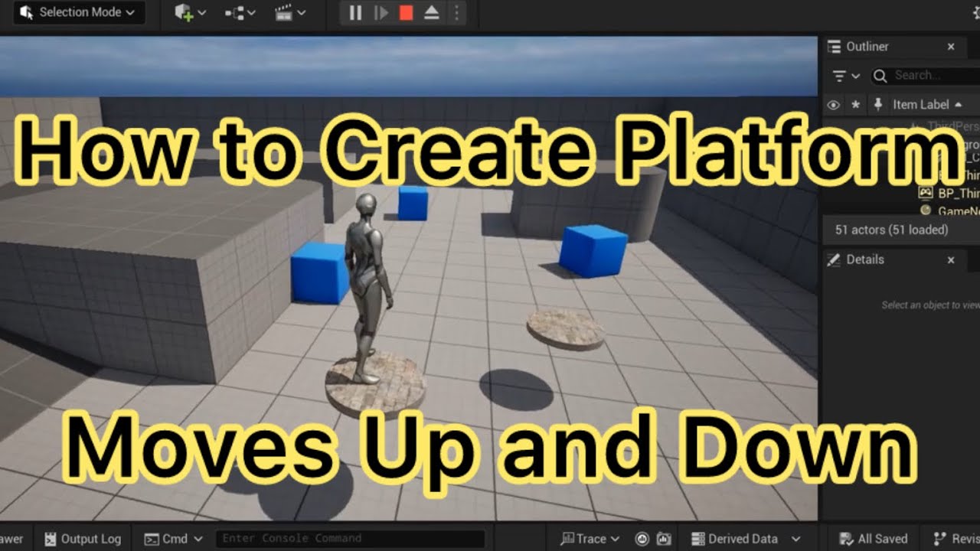The image size is (980, 551).
Task: Select the GameN item row in Outliner
Action: [x=949, y=210]
